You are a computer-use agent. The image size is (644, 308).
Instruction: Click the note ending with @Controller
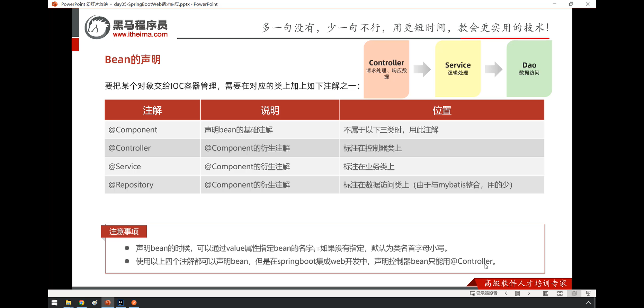tap(316, 261)
